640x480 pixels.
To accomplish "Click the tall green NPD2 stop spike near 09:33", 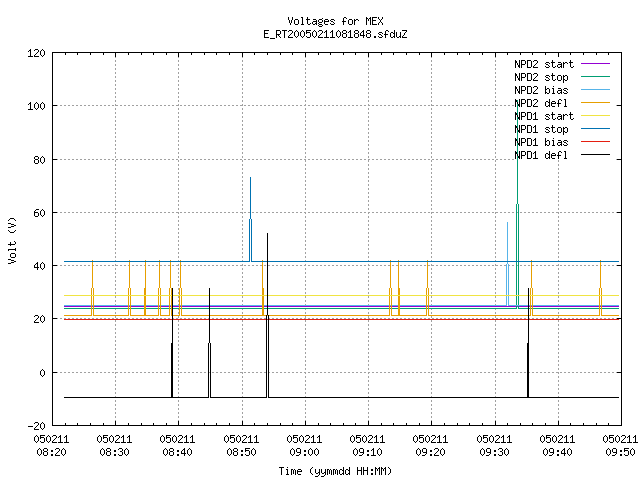I will pos(518,204).
